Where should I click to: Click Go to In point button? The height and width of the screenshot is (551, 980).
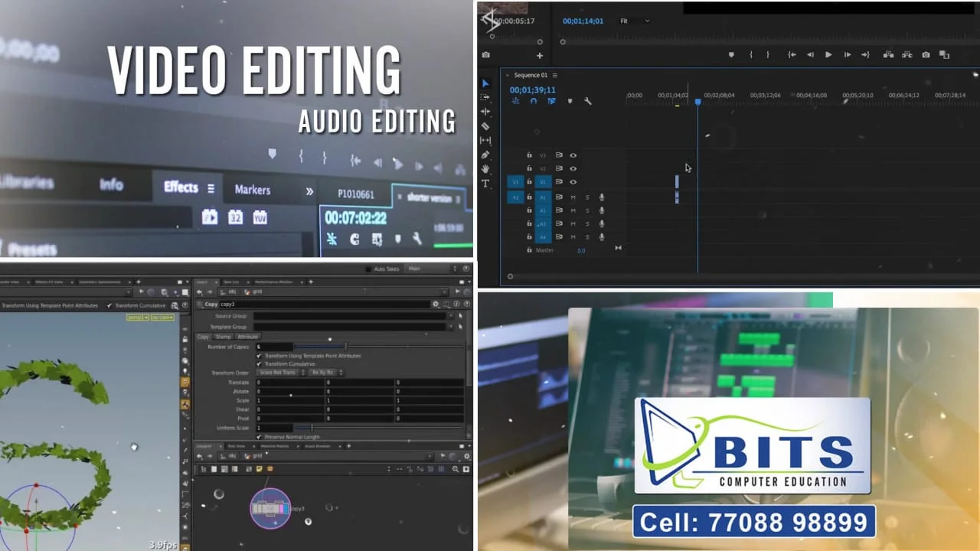point(792,54)
